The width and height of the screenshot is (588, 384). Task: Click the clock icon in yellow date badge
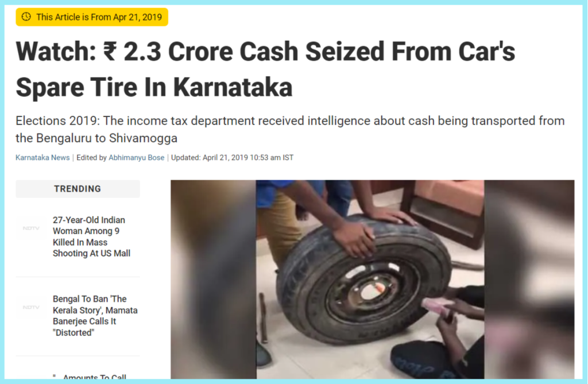coord(26,17)
